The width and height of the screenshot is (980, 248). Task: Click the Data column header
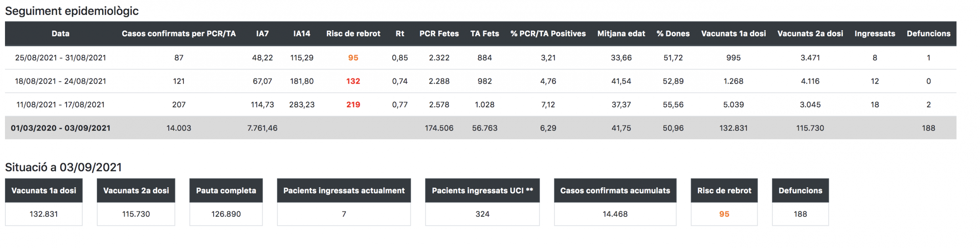(x=60, y=34)
